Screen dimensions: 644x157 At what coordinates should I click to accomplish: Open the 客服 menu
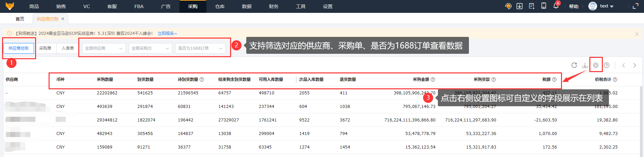[112, 6]
